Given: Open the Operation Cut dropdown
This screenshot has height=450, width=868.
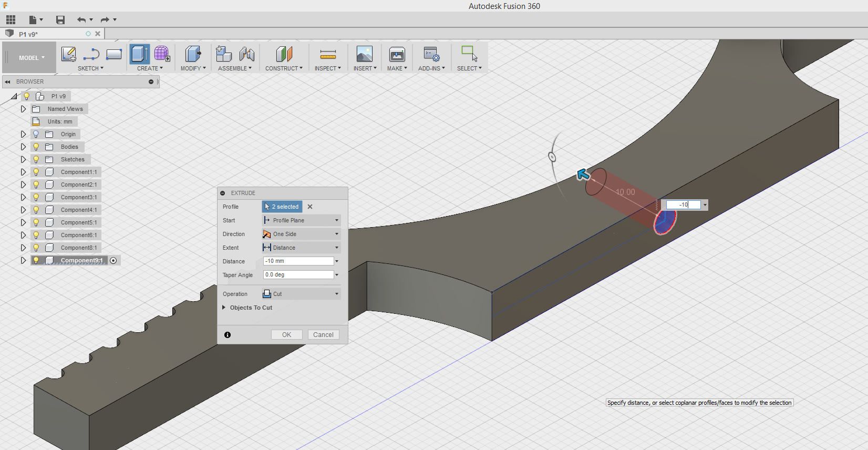Looking at the screenshot, I should tap(302, 294).
